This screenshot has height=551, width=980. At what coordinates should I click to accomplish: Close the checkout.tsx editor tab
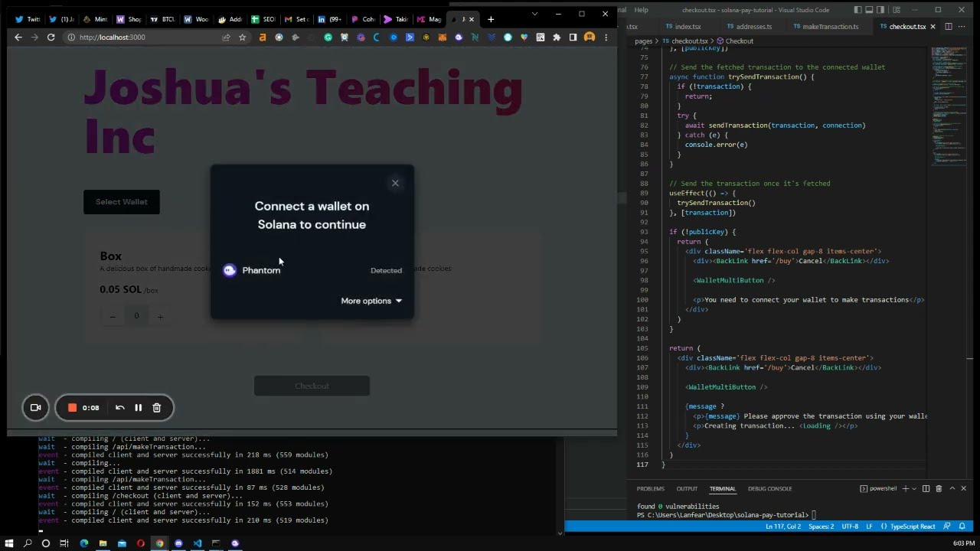coord(933,27)
